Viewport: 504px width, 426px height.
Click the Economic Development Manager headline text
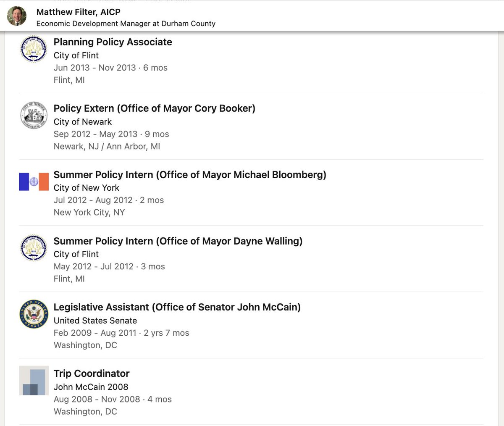126,24
